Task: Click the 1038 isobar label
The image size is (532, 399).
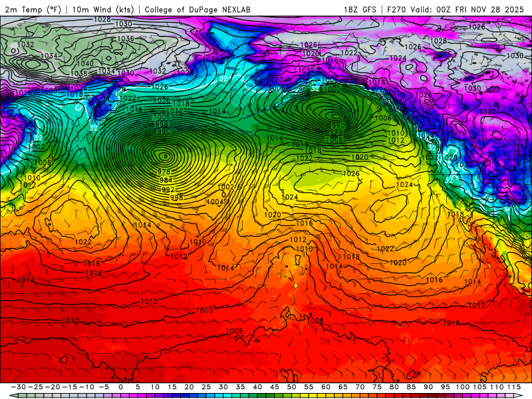Action: coord(78,73)
